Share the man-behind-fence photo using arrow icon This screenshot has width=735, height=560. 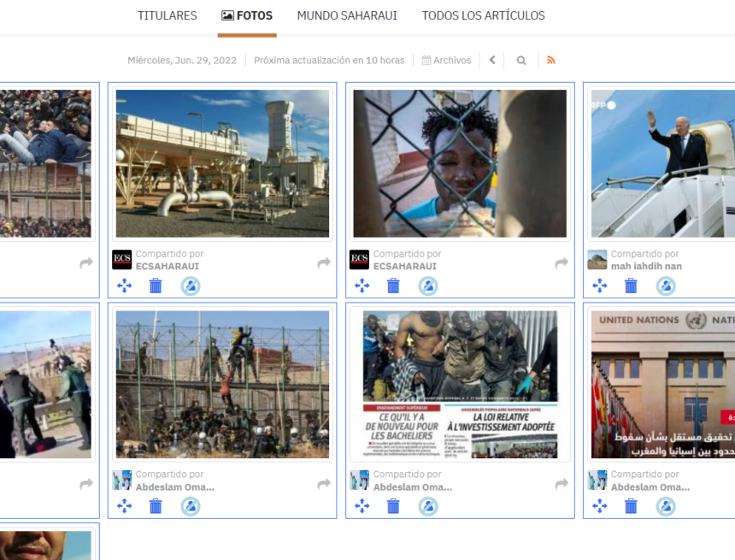point(562,263)
